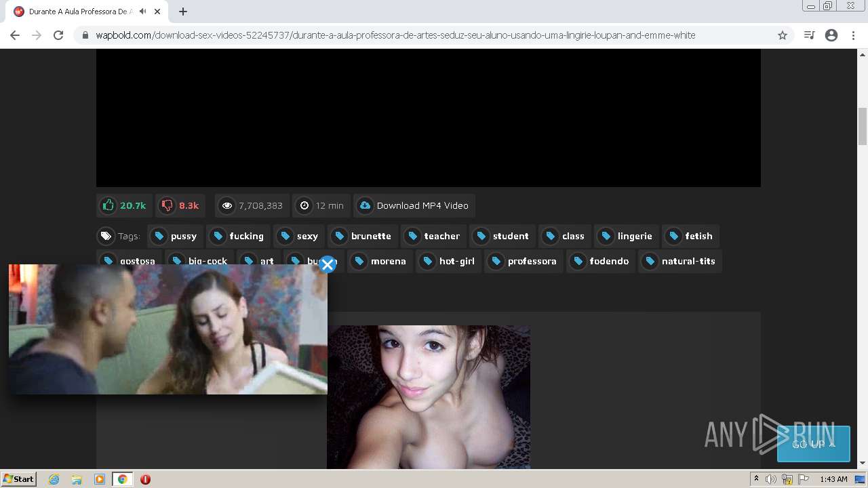The height and width of the screenshot is (488, 868).
Task: Open the media control icon in toolbar
Action: [x=809, y=35]
